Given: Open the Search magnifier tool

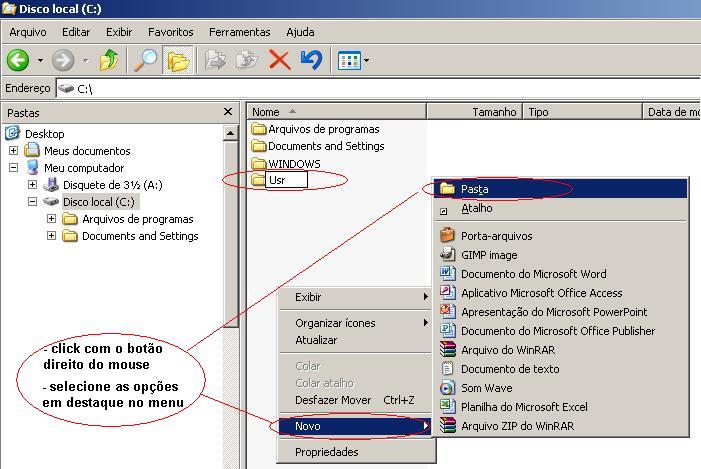Looking at the screenshot, I should point(146,60).
